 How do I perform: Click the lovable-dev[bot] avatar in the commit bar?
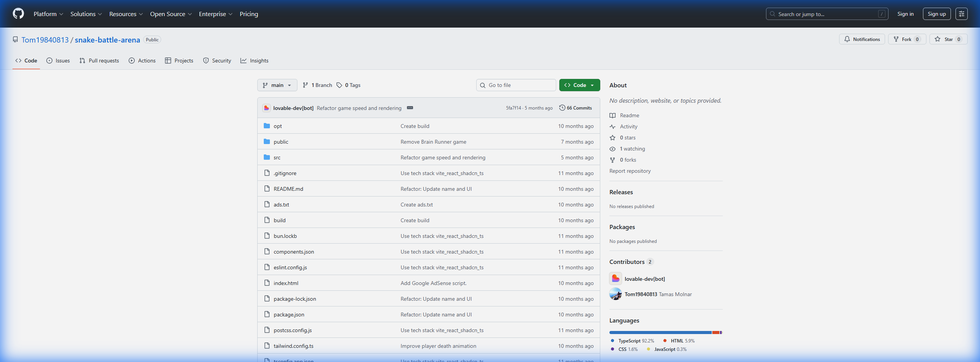pos(266,108)
